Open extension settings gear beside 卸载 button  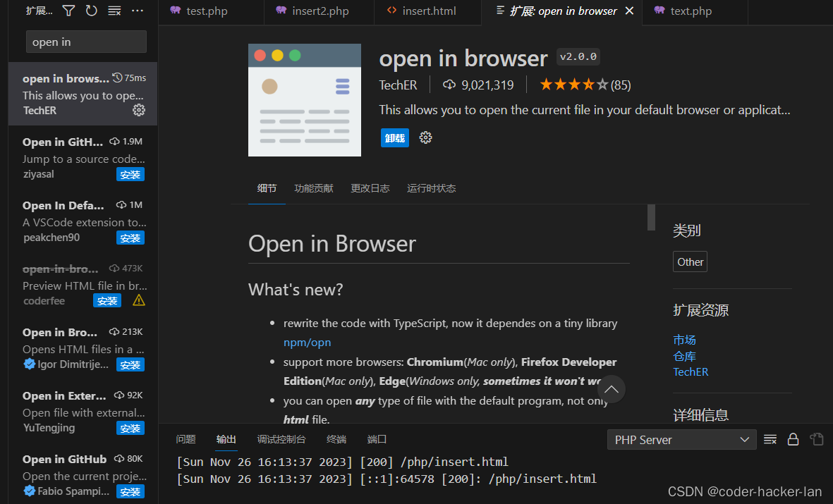tap(425, 137)
